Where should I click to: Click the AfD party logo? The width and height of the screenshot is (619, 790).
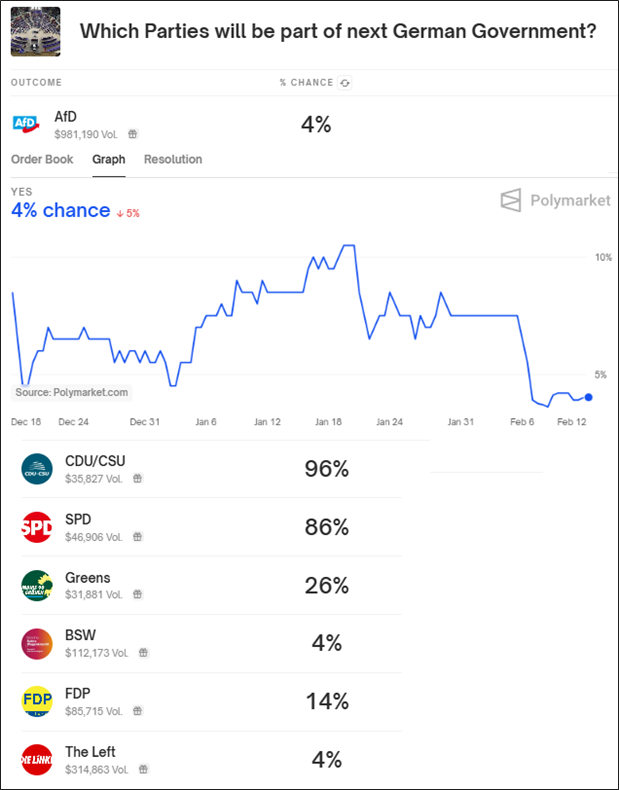[26, 124]
